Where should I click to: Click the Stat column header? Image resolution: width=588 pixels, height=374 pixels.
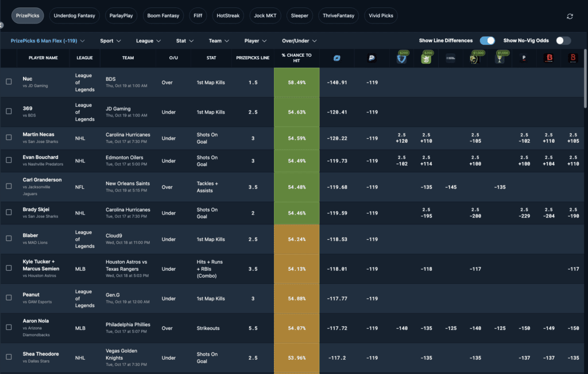coord(211,58)
